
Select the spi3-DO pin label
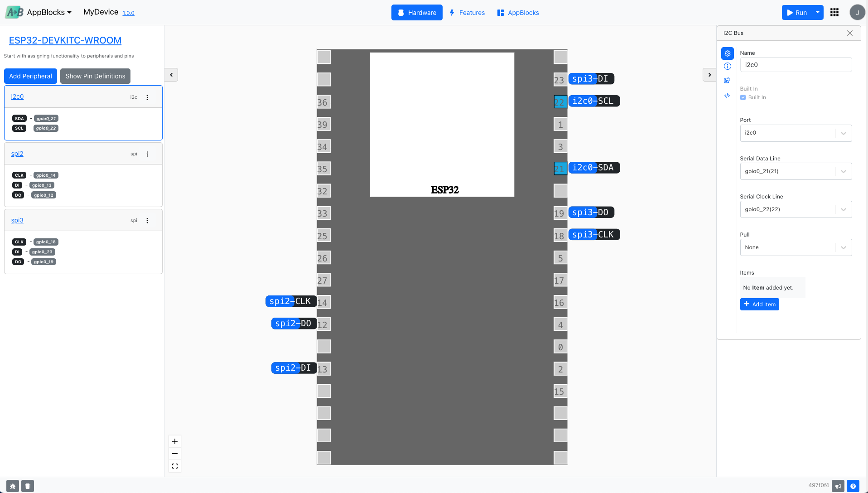pyautogui.click(x=591, y=213)
